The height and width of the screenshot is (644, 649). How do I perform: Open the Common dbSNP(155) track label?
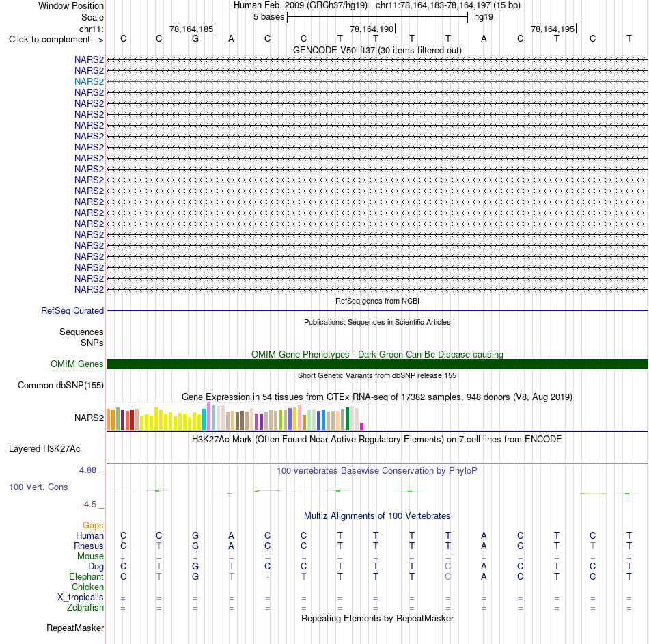pyautogui.click(x=61, y=385)
